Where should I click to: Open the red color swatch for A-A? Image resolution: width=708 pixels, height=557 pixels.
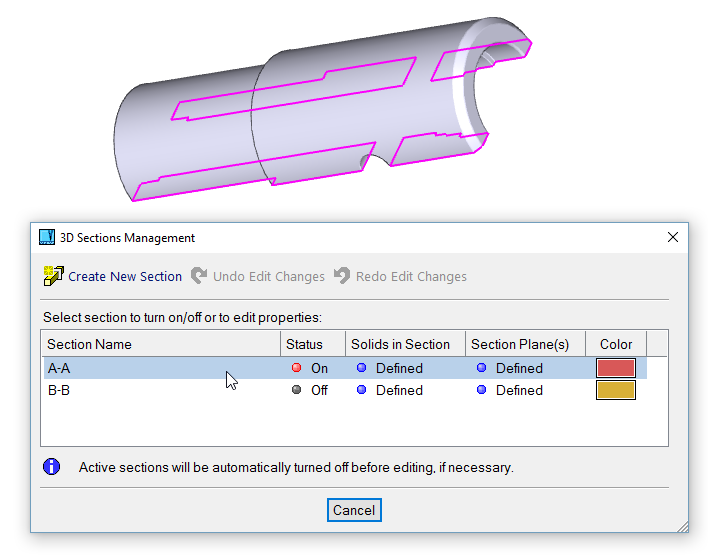tap(615, 368)
